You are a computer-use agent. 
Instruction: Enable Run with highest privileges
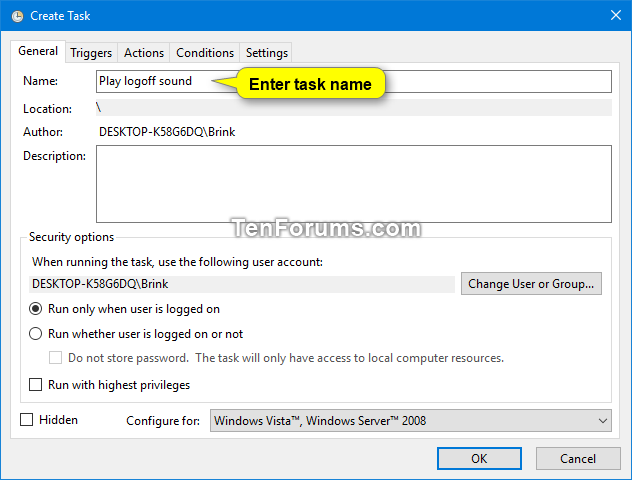[x=35, y=385]
